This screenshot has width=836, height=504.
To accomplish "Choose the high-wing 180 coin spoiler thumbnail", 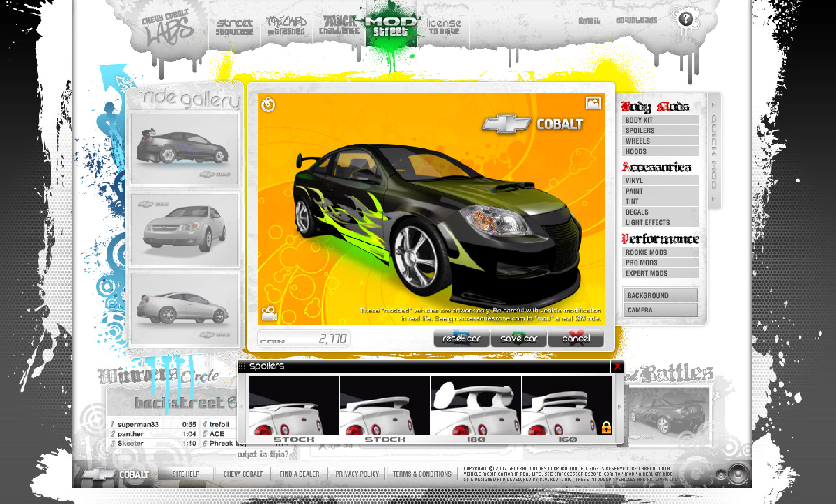I will [x=476, y=406].
